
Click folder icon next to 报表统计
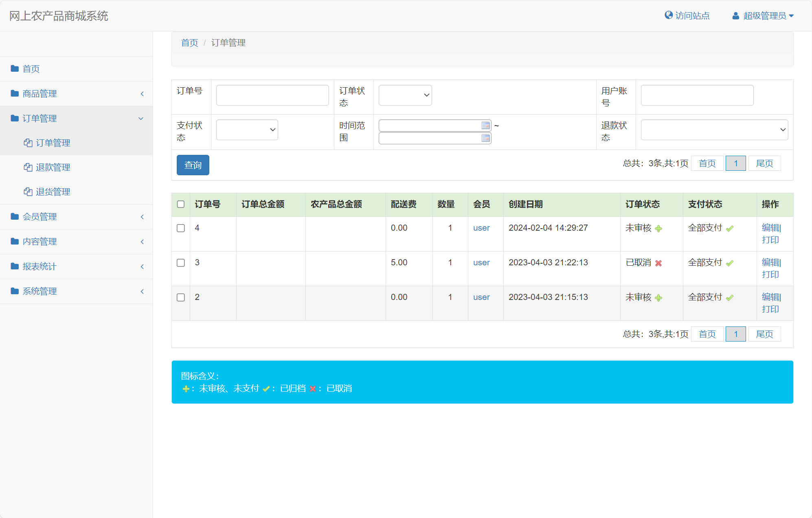pyautogui.click(x=15, y=266)
